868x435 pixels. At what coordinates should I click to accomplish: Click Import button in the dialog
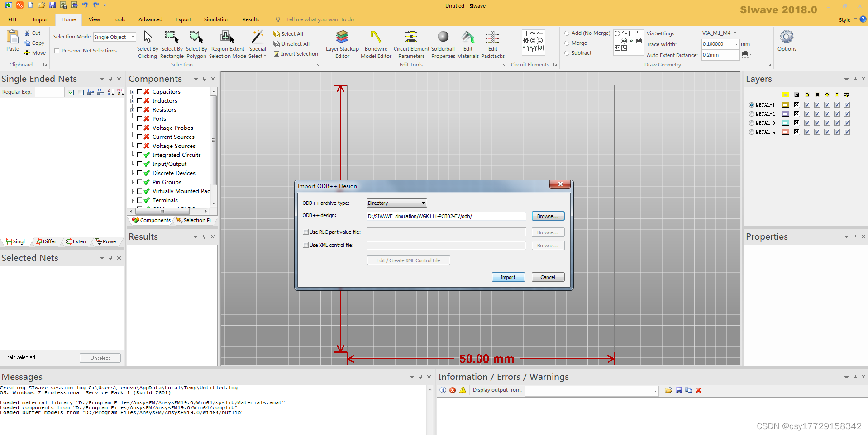(508, 277)
